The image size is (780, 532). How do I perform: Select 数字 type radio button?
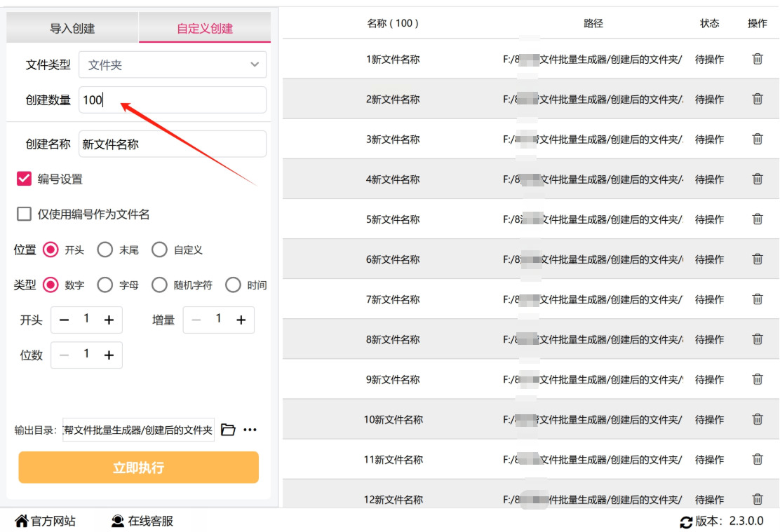pos(51,285)
